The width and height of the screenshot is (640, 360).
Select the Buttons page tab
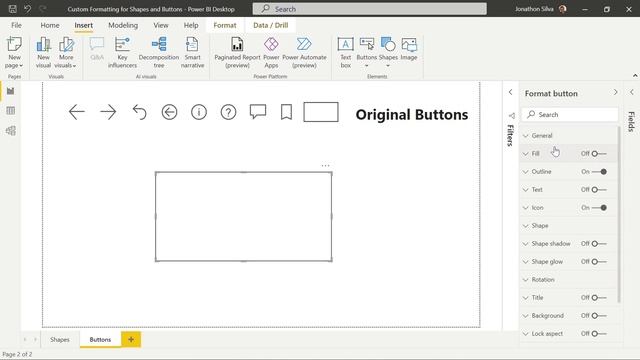tap(100, 340)
